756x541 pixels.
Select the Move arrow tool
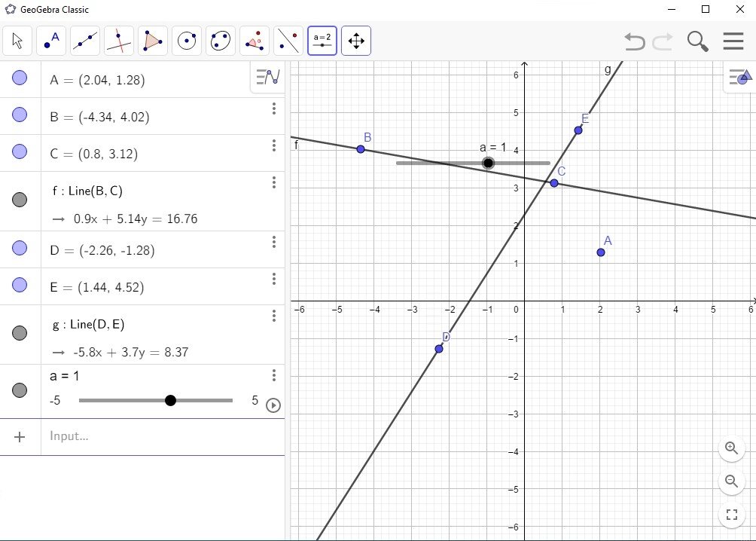coord(17,41)
